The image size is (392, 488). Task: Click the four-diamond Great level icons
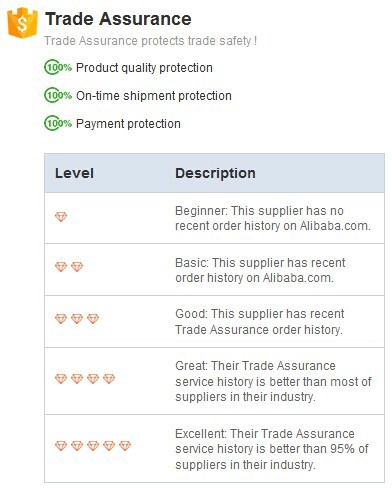[x=85, y=379]
